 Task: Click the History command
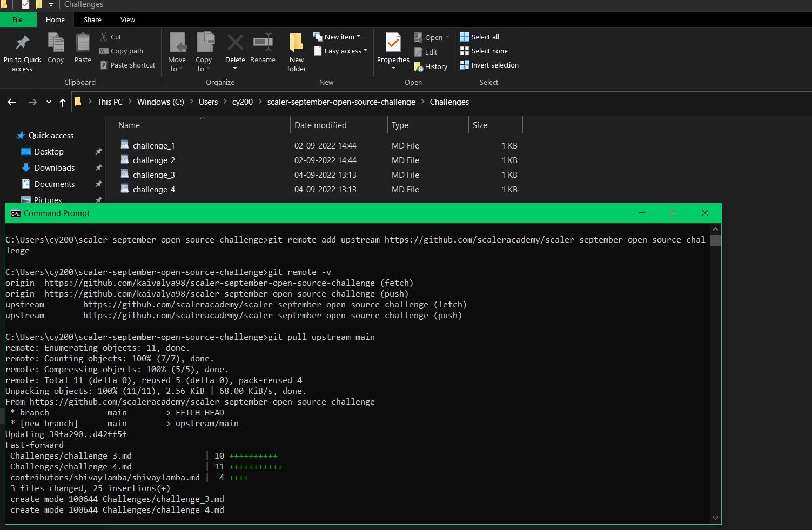[431, 66]
